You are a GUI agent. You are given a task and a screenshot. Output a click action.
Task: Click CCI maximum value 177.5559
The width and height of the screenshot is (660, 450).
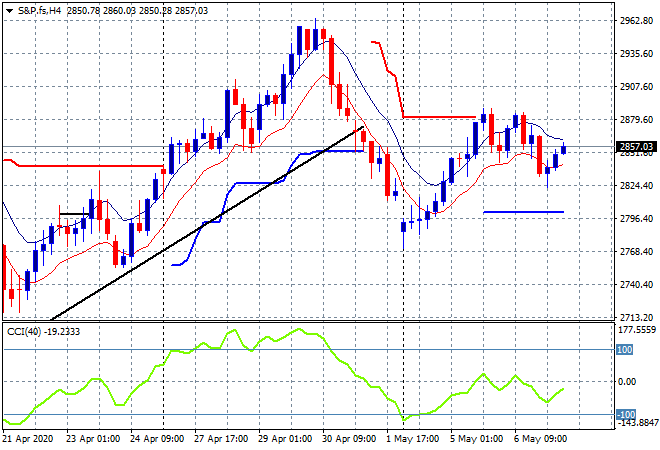[x=637, y=330]
